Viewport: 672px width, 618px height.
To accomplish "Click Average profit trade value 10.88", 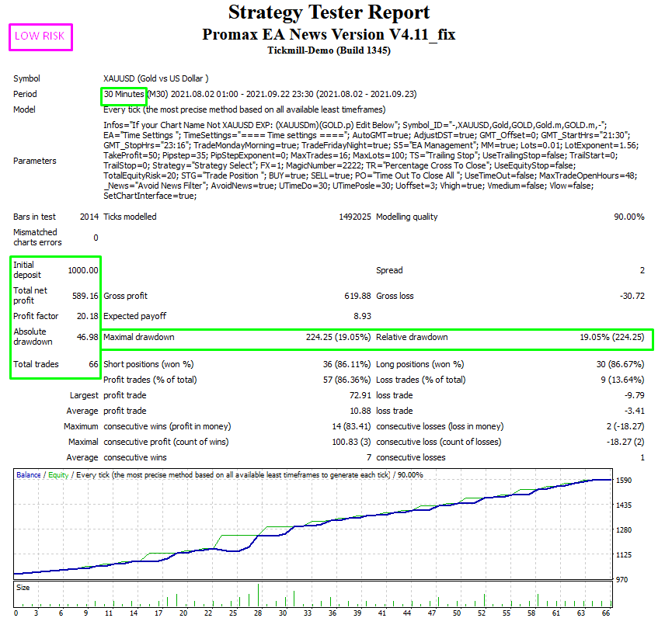I will 360,411.
